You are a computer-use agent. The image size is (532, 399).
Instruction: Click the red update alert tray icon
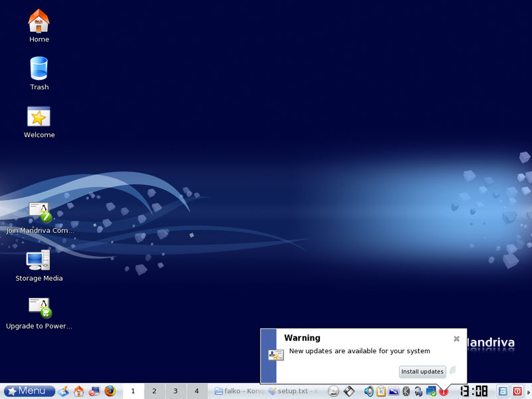(x=444, y=392)
